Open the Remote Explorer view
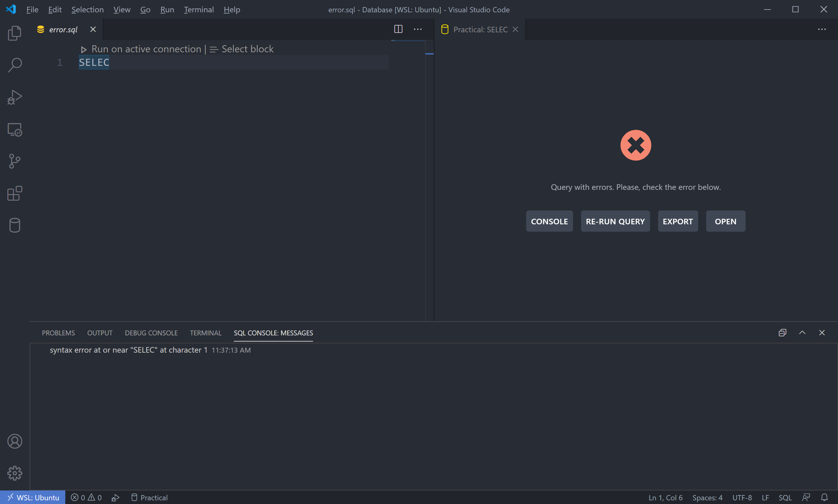Screen dimensions: 838x504 pos(14,129)
